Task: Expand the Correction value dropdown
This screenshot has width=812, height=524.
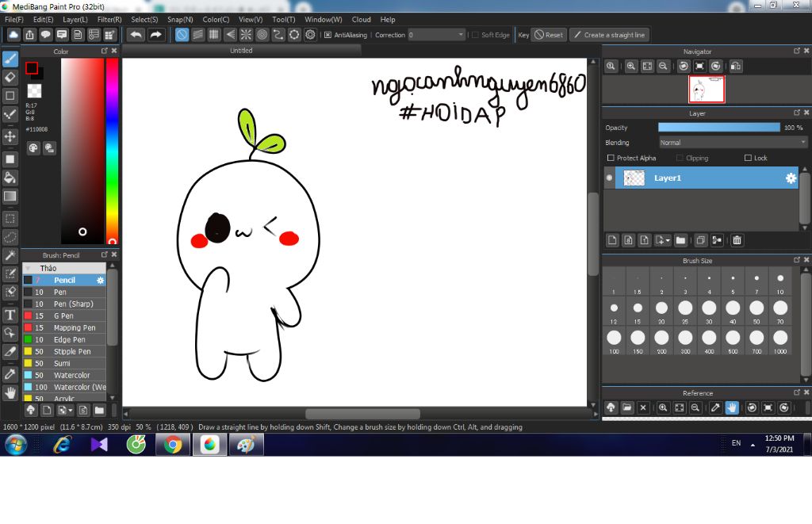Action: coord(462,35)
